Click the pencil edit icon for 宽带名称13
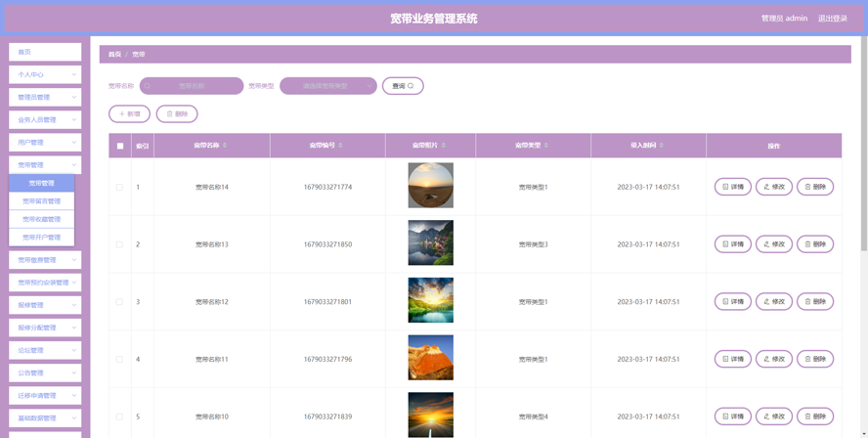The image size is (868, 438). [766, 244]
